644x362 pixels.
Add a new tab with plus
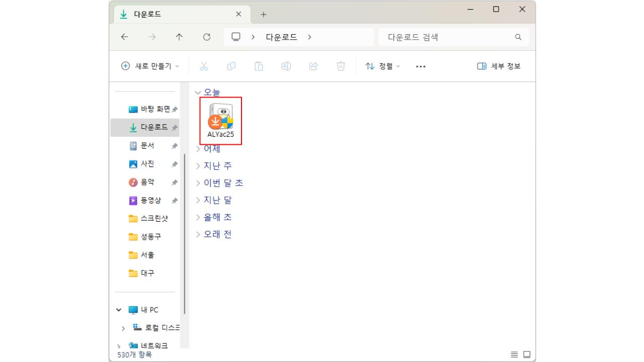click(x=264, y=15)
